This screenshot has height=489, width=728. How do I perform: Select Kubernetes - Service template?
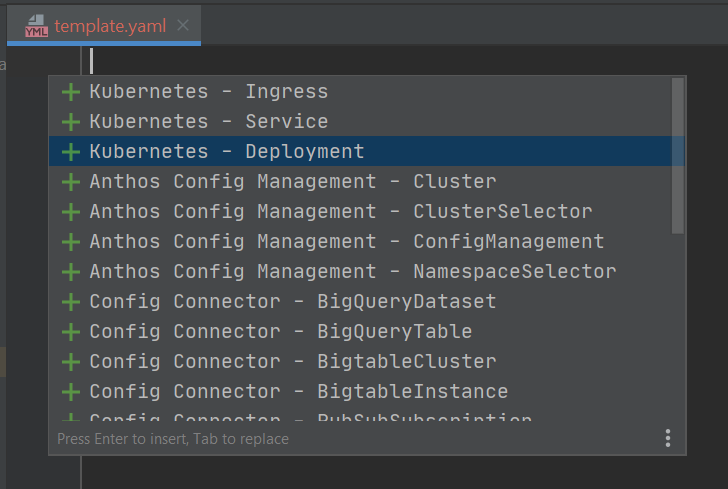208,122
